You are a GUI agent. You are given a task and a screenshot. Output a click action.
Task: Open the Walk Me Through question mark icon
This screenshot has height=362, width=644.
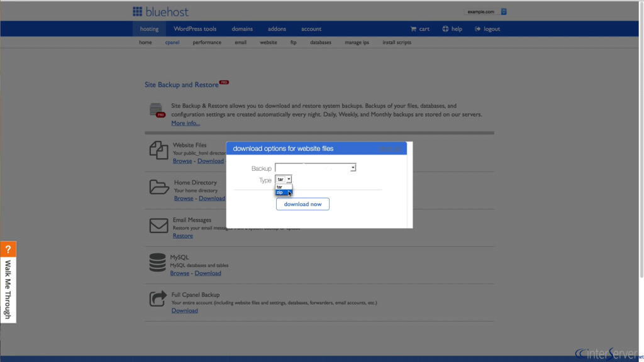tap(8, 249)
